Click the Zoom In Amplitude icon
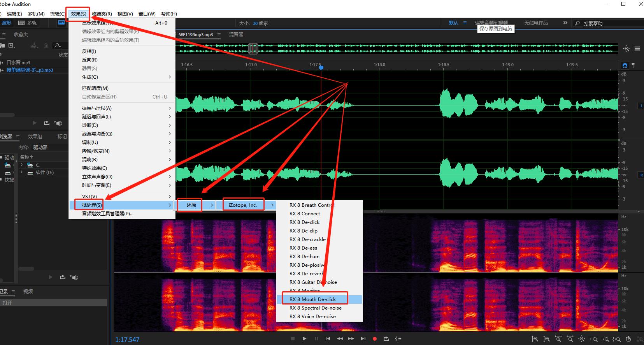 (x=535, y=339)
